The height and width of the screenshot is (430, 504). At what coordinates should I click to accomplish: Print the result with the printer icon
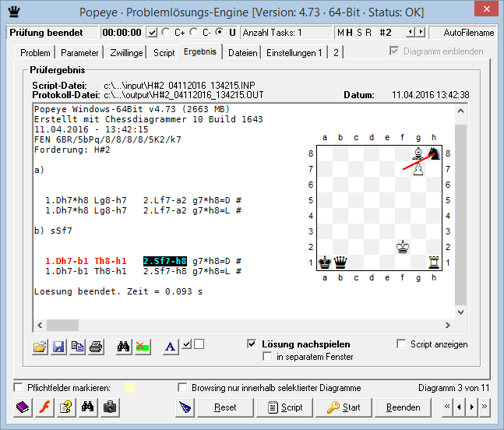[x=96, y=347]
